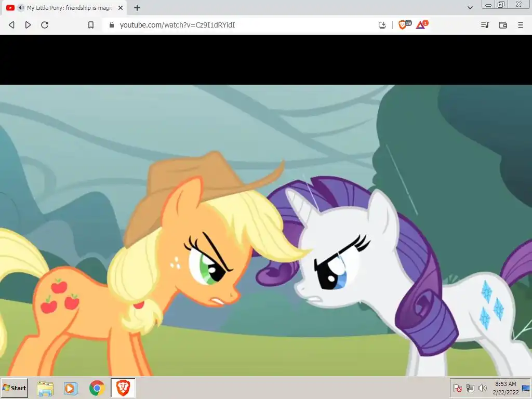532x399 pixels.
Task: Open the system volume tray icon
Action: click(483, 388)
